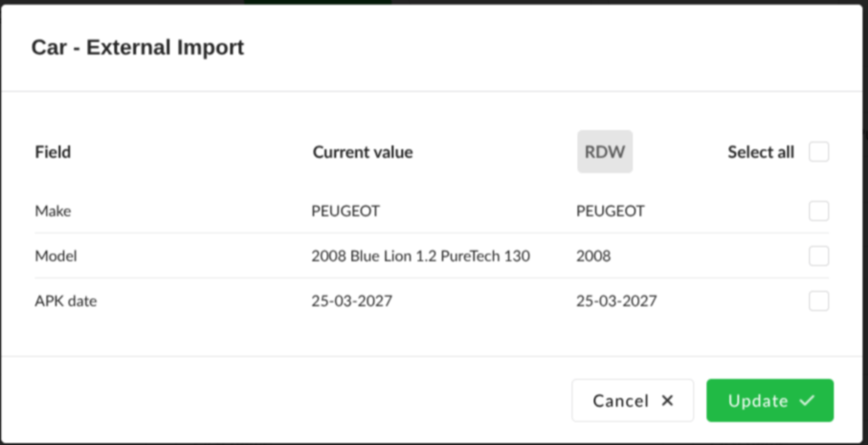This screenshot has width=868, height=445.
Task: Click the current Model value 2008 Blue Lion
Action: [421, 256]
